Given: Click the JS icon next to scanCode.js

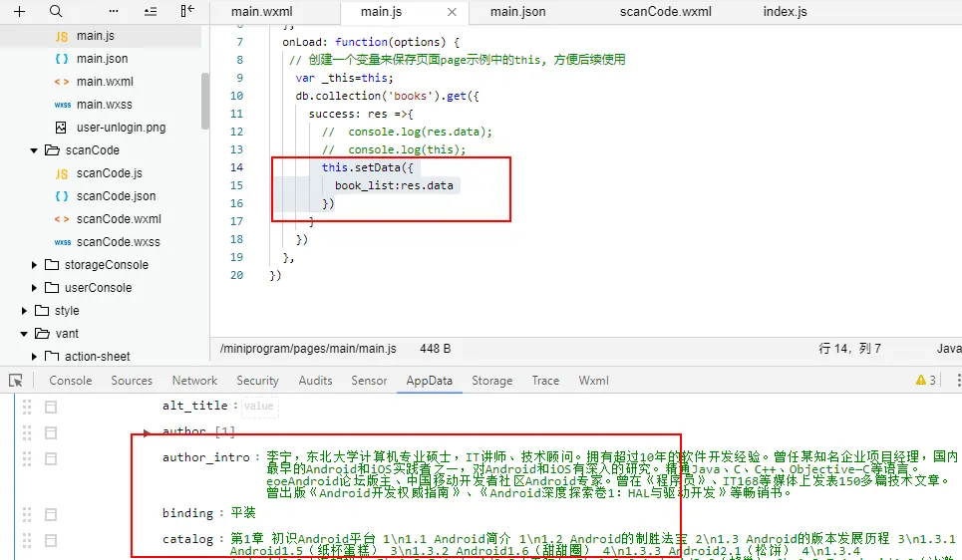Looking at the screenshot, I should tap(62, 173).
